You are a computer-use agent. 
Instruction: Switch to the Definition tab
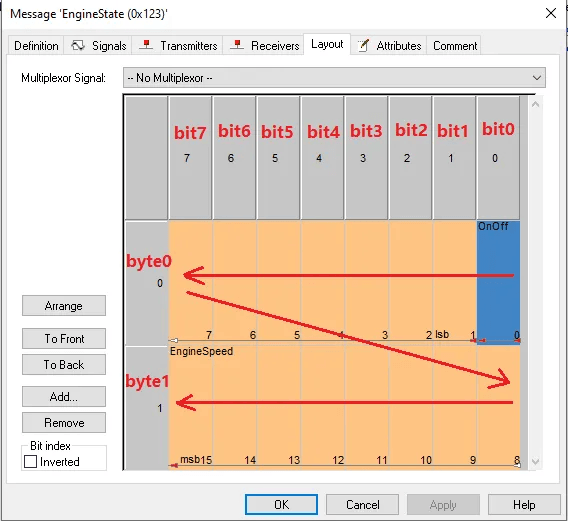tap(36, 46)
